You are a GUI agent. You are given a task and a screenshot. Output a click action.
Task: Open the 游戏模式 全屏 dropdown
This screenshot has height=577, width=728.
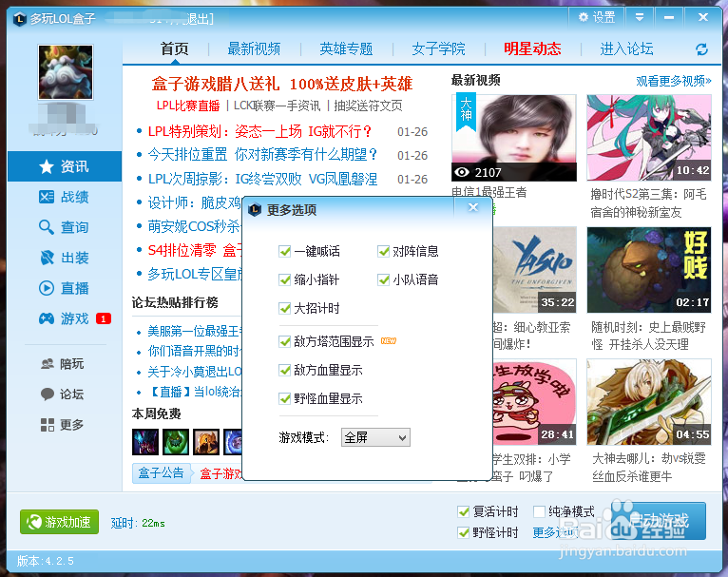coord(375,437)
